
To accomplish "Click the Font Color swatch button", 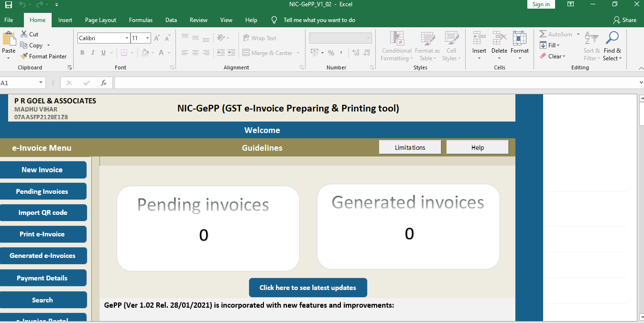I will (162, 53).
